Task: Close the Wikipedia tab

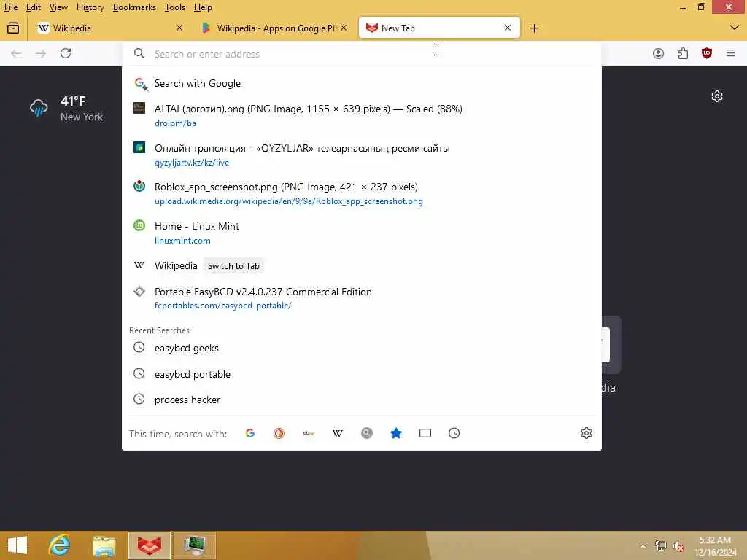Action: point(179,28)
